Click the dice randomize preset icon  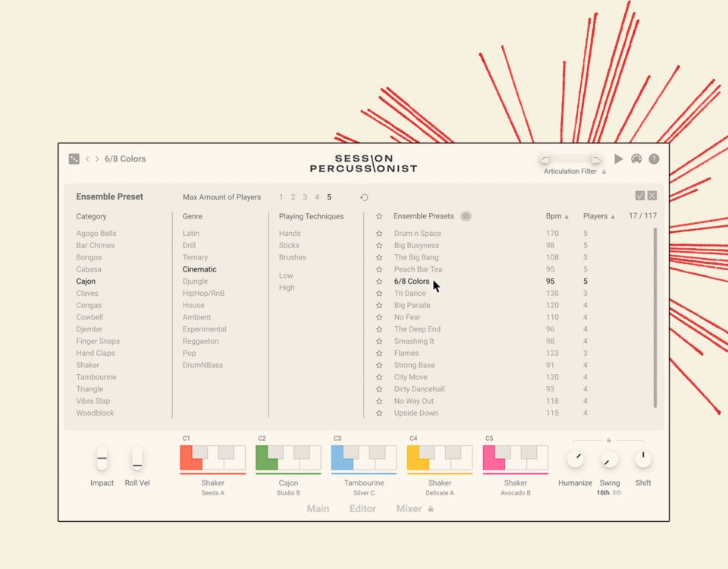tap(74, 159)
